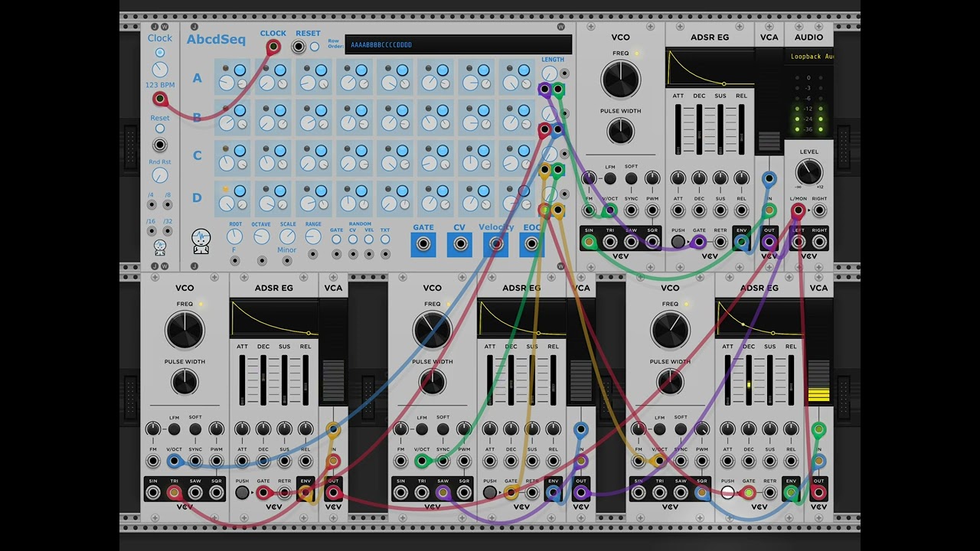Click the AbcdSeq character logo icon
The width and height of the screenshot is (980, 551).
(x=201, y=242)
